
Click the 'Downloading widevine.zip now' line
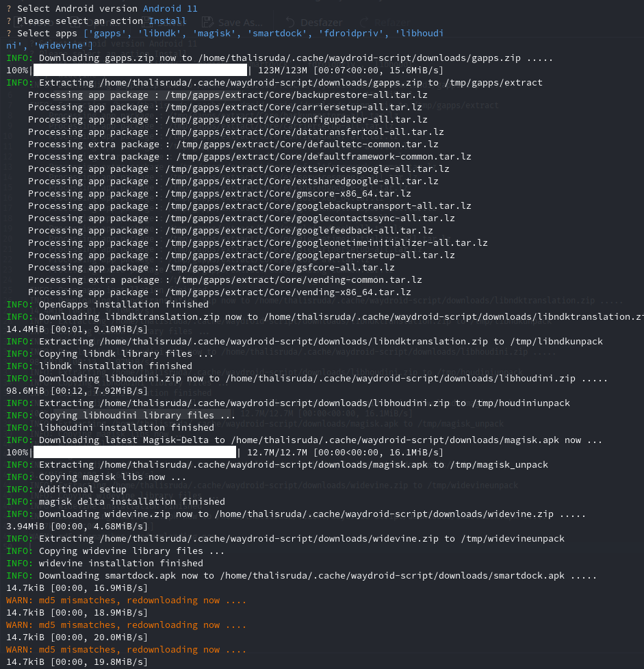pos(296,515)
